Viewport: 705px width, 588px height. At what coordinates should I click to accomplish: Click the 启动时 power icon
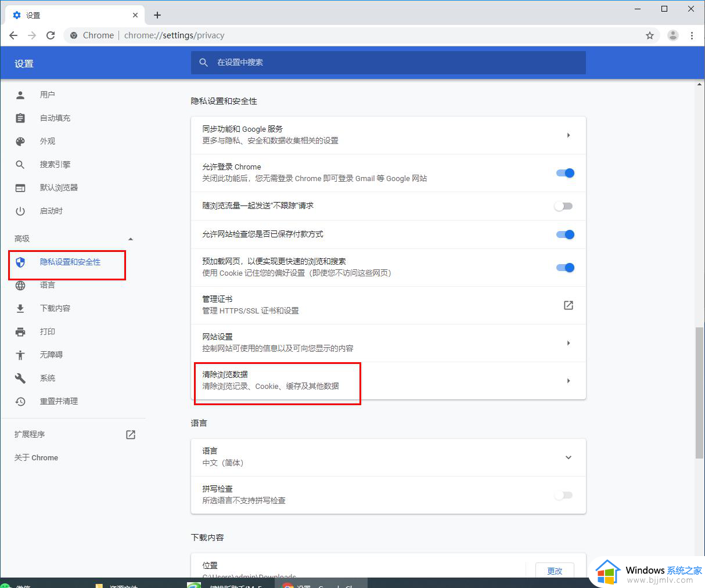pyautogui.click(x=20, y=211)
